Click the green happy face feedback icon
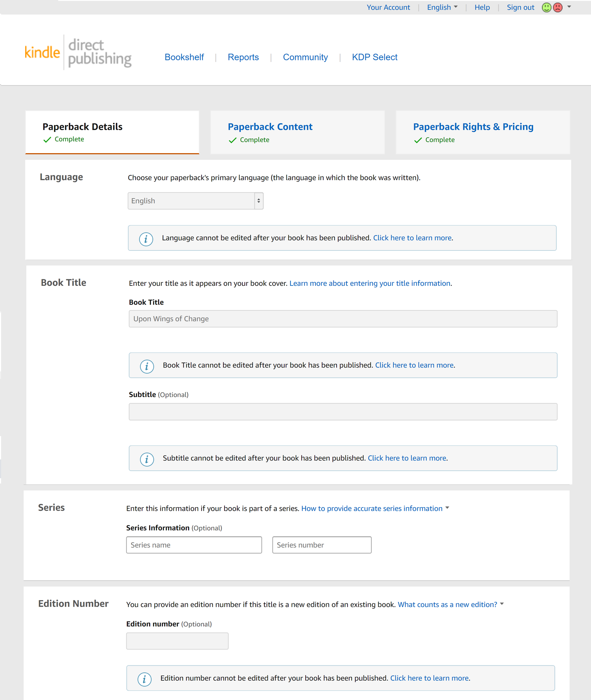Image resolution: width=591 pixels, height=700 pixels. click(x=546, y=7)
